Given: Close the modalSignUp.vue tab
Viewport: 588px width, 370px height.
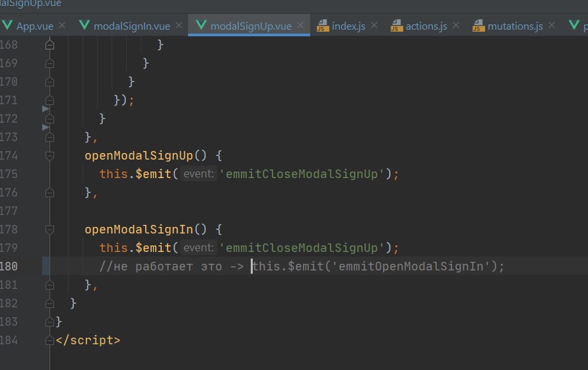Looking at the screenshot, I should [x=300, y=26].
